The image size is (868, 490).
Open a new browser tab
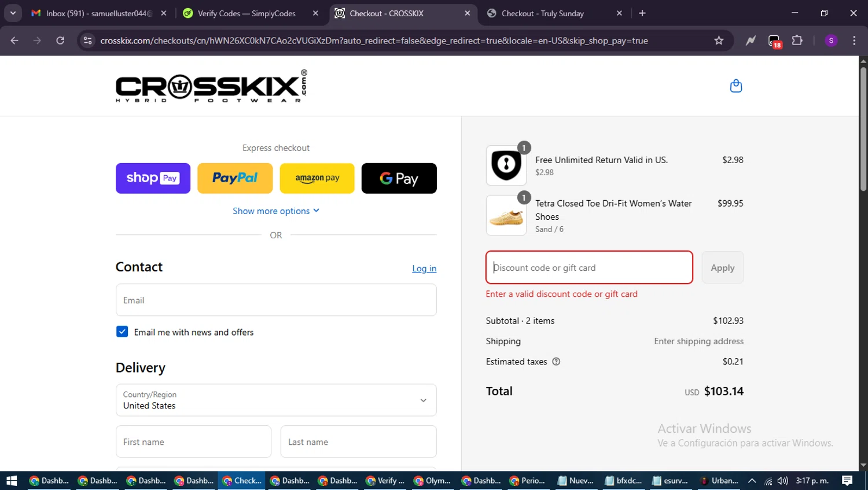(642, 13)
